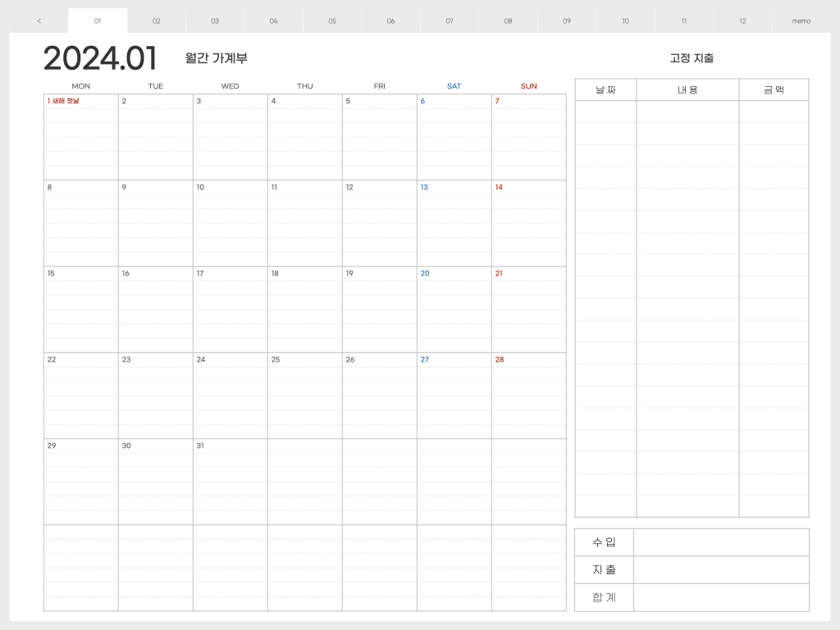Click the SAT column header
This screenshot has width=840, height=630.
454,85
